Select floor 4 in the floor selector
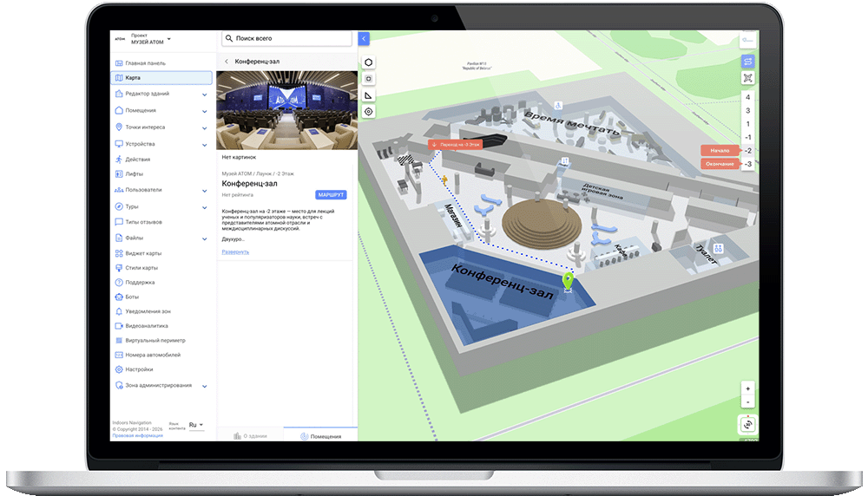This screenshot has height=496, width=868. pyautogui.click(x=747, y=97)
